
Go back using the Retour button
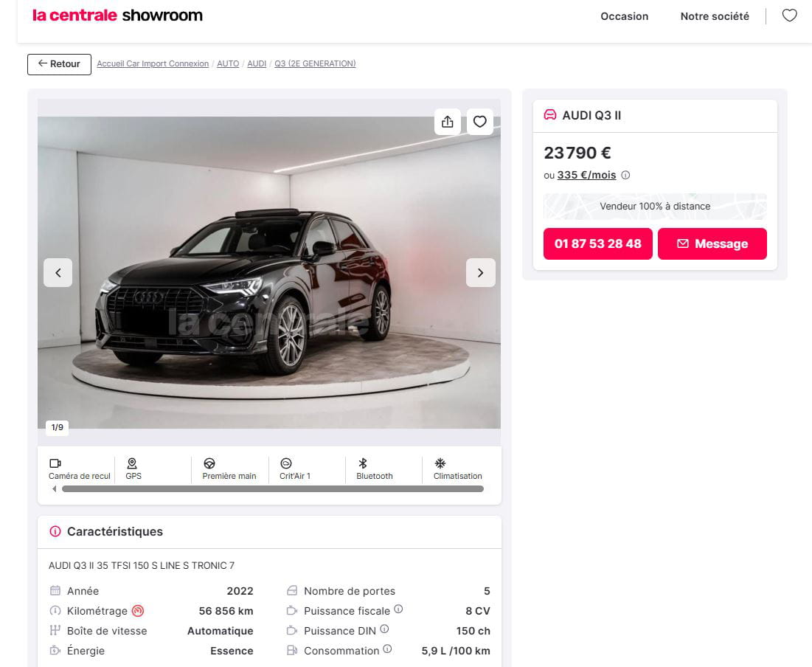[x=59, y=64]
